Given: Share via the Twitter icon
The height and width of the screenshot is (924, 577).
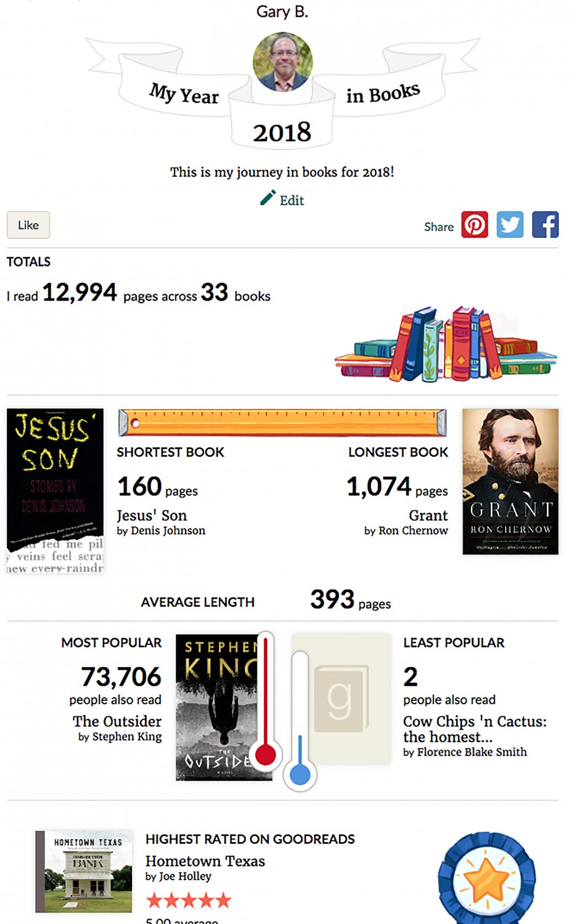Looking at the screenshot, I should [x=510, y=225].
